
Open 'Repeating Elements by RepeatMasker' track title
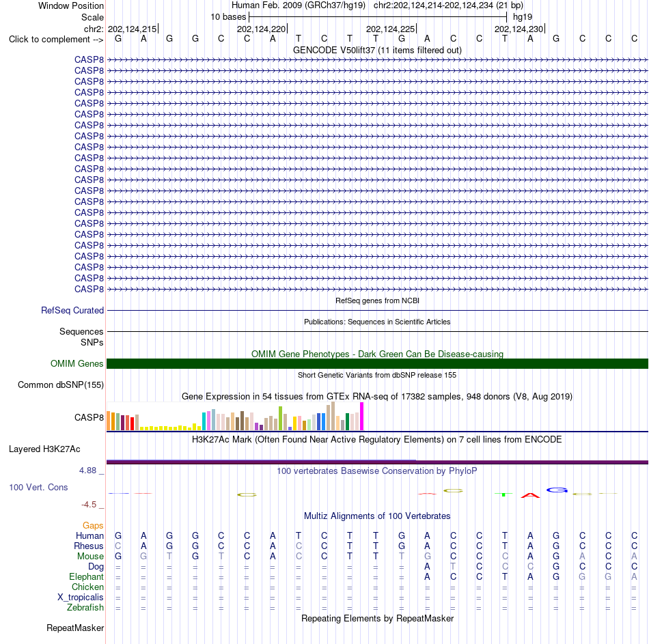(x=377, y=618)
